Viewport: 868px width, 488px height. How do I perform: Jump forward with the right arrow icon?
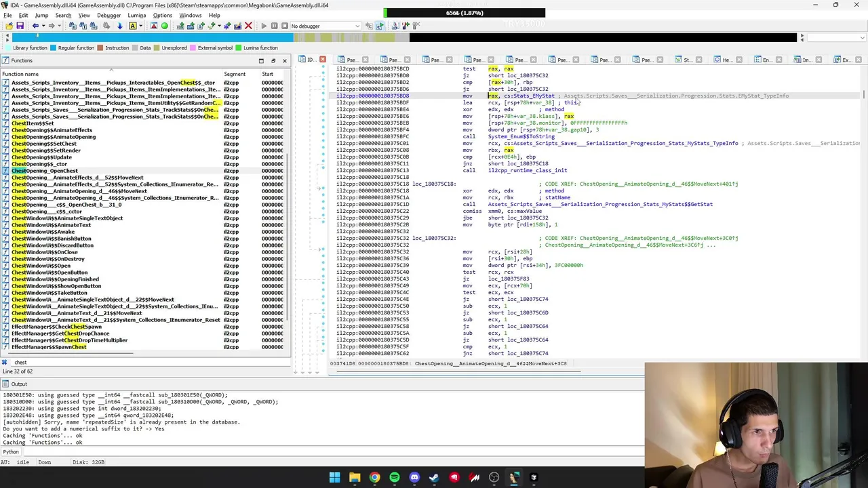[52, 26]
